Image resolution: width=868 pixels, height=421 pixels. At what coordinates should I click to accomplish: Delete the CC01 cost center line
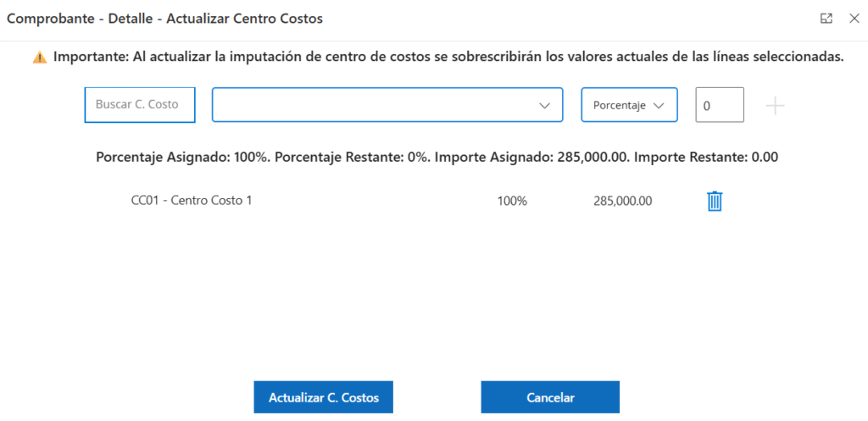[715, 202]
